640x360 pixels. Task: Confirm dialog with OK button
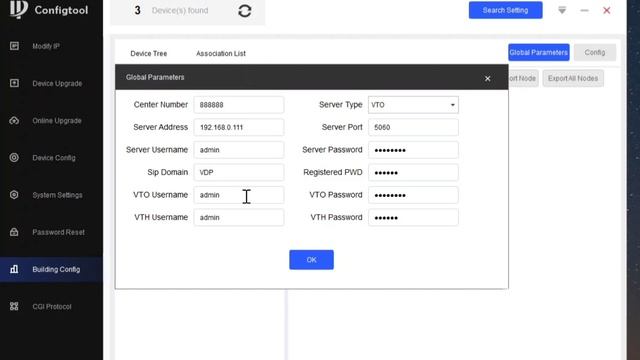311,260
